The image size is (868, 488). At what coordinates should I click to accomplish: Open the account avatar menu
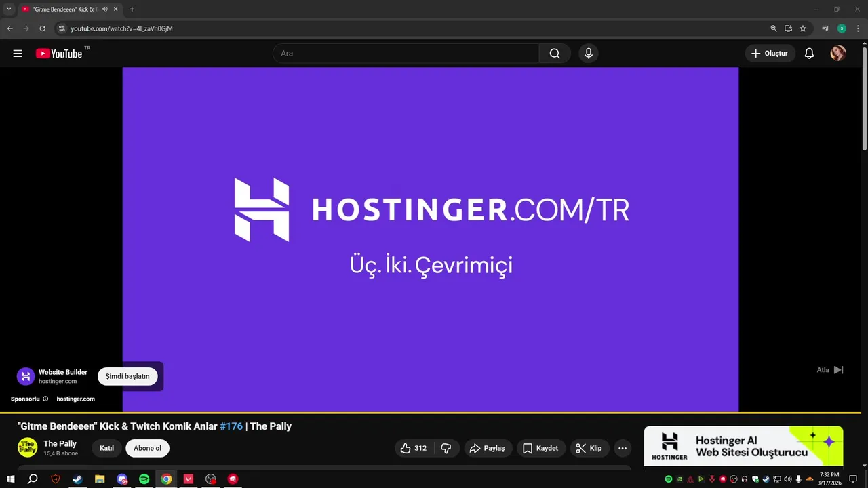(x=838, y=54)
